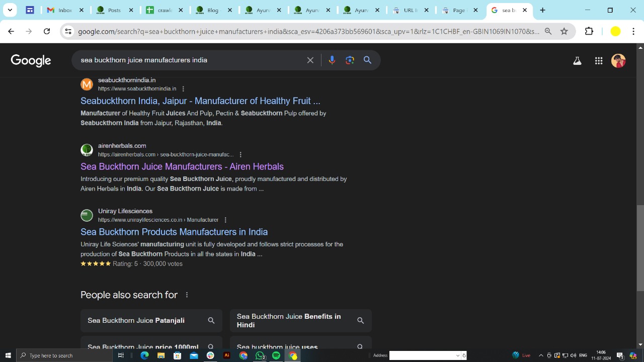Screen dimensions: 644x362
Task: Open Google account profile picture
Action: pos(618,61)
